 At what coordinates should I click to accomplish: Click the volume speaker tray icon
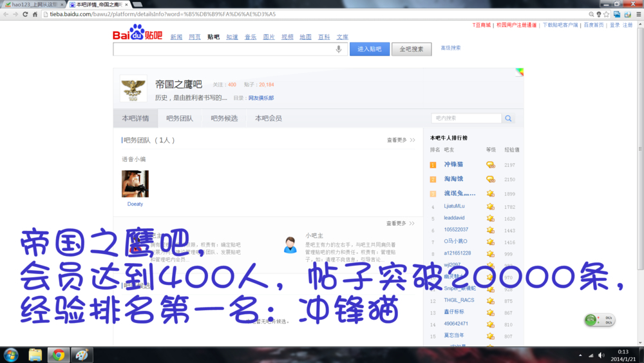[601, 355]
